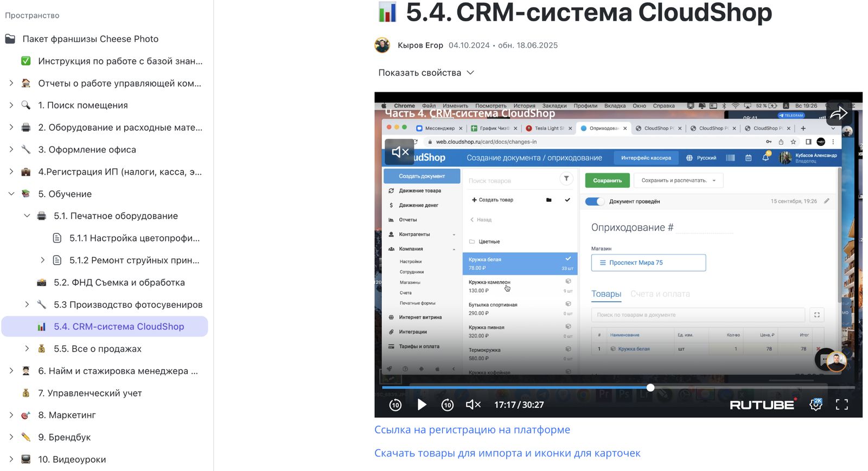Click the chart icon beside 5.4 in sidebar
Viewport: 868px width, 471px height.
41,327
